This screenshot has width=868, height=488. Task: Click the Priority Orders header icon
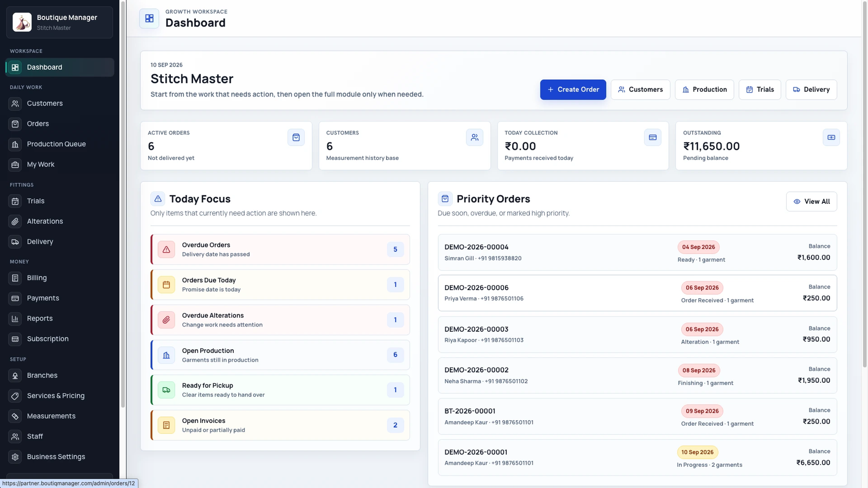tap(445, 199)
